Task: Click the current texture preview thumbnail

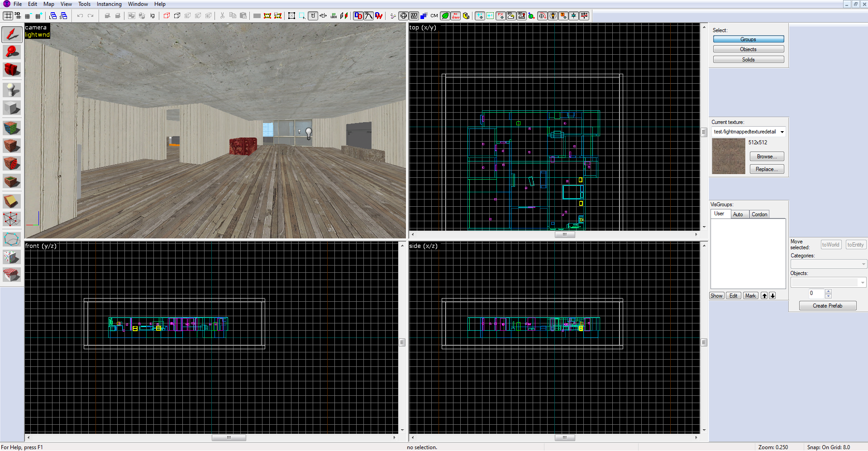Action: (728, 156)
